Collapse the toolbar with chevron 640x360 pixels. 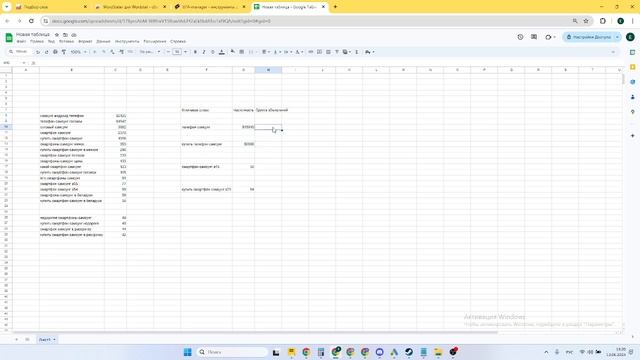pos(613,52)
